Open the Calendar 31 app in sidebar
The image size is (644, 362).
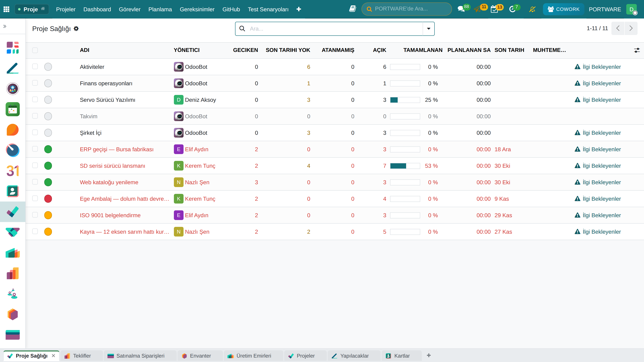coord(12,171)
